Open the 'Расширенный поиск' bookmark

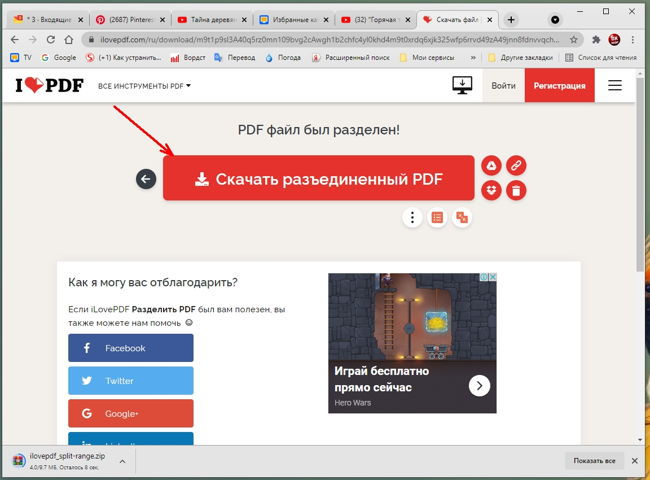[351, 58]
